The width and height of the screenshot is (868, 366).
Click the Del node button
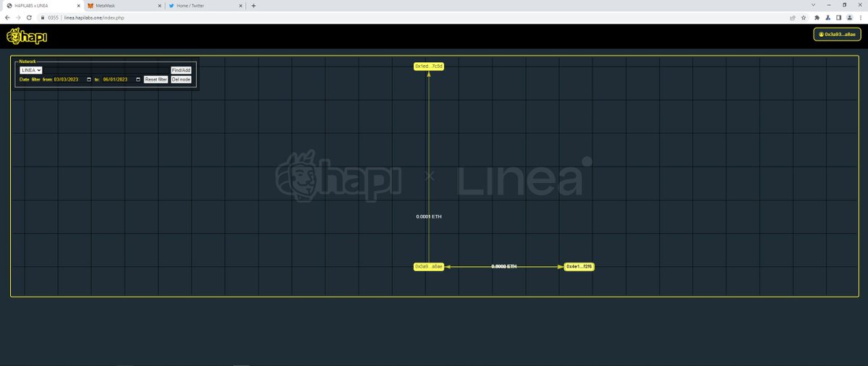(181, 80)
